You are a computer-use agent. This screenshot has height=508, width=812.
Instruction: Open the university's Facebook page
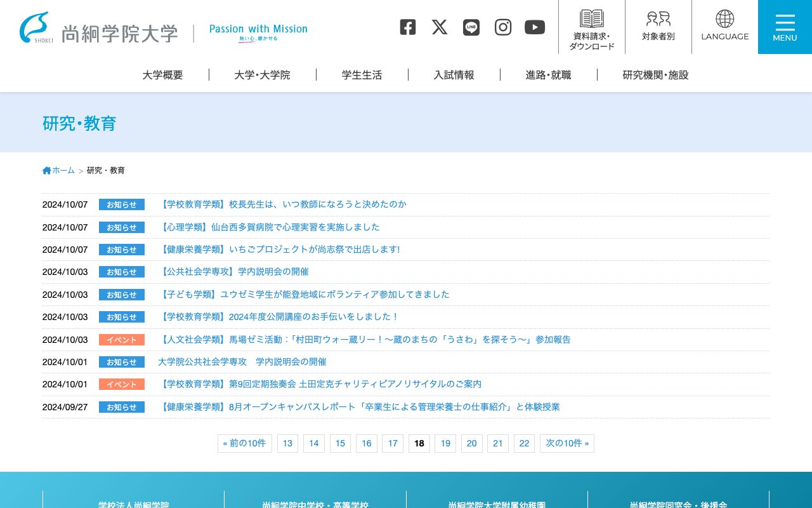coord(407,27)
